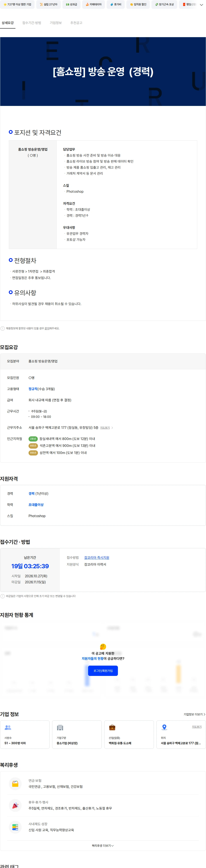Click the 사원수 51~300명 이하 card

[x=25, y=735]
